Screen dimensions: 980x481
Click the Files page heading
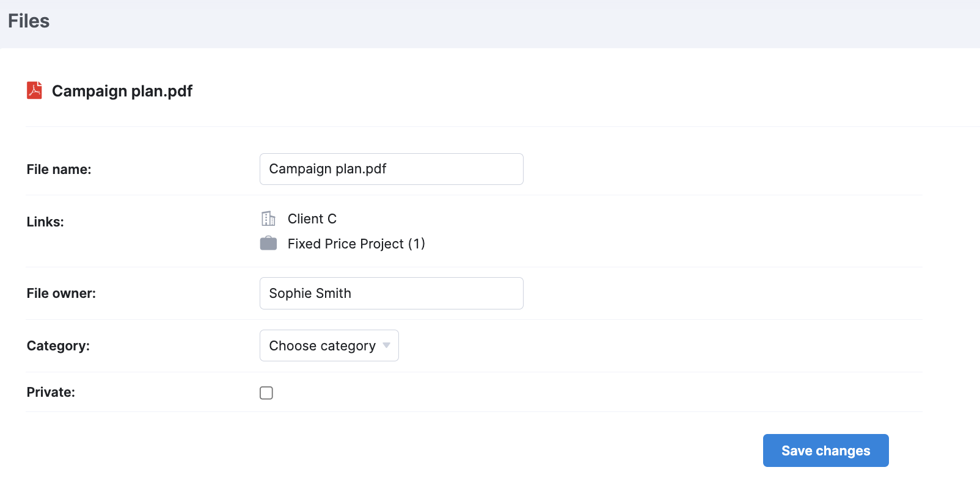coord(29,21)
